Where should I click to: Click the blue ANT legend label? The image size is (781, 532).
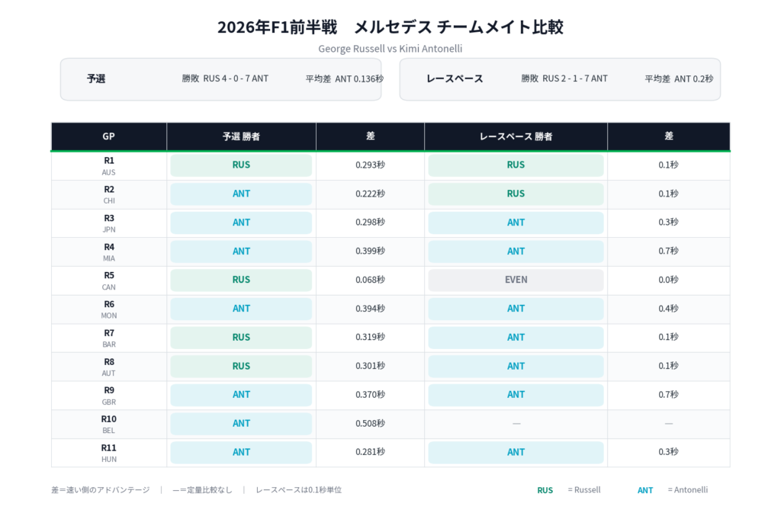pos(645,491)
